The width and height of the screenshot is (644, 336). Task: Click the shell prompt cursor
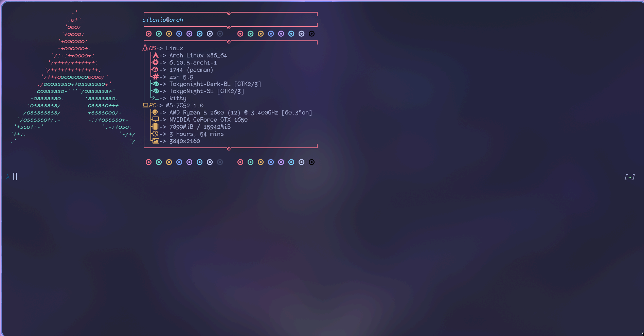15,176
